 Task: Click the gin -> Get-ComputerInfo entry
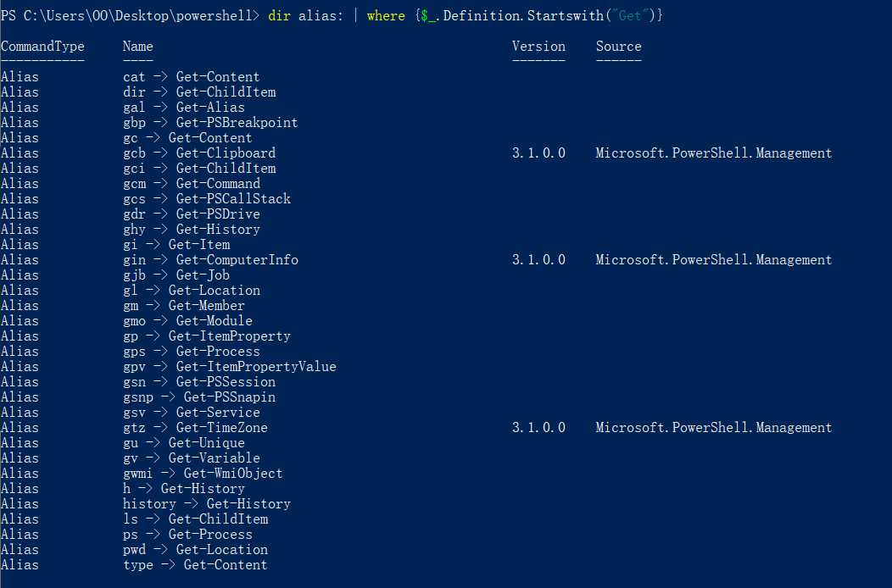click(210, 260)
